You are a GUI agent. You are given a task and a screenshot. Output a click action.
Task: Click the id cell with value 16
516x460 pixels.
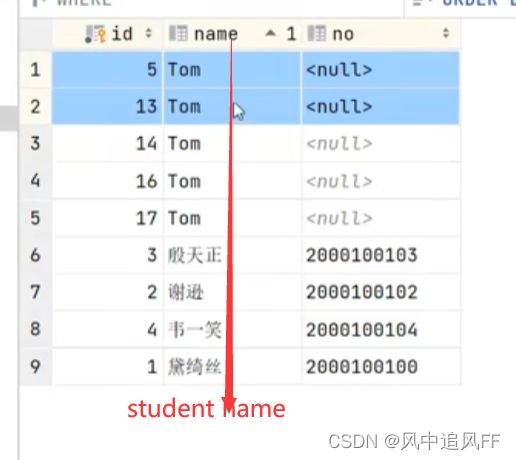[107, 181]
